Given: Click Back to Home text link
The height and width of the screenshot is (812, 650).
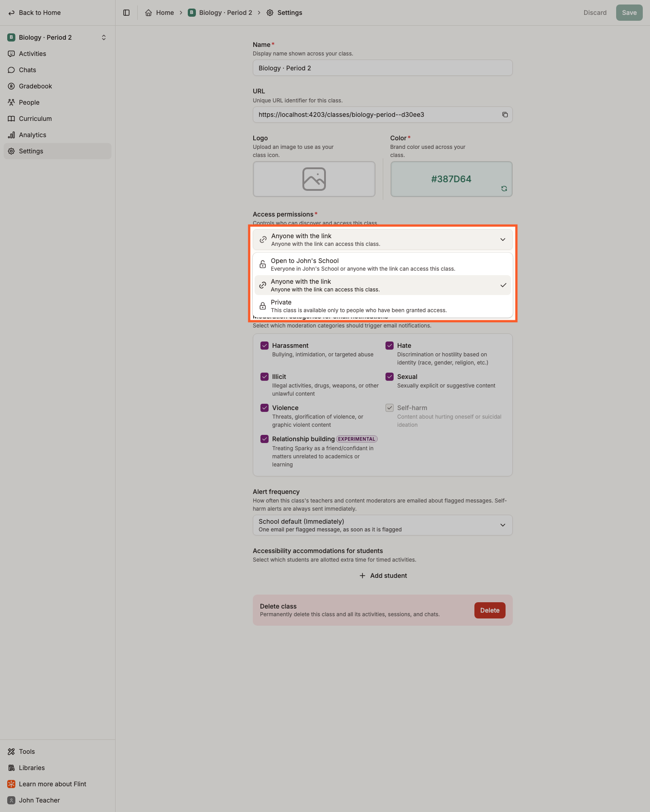Looking at the screenshot, I should click(x=40, y=13).
